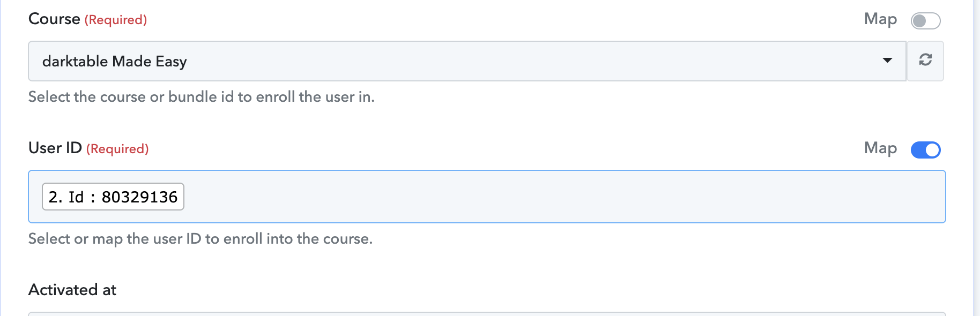Click the Activated at label
The width and height of the screenshot is (980, 316).
72,290
